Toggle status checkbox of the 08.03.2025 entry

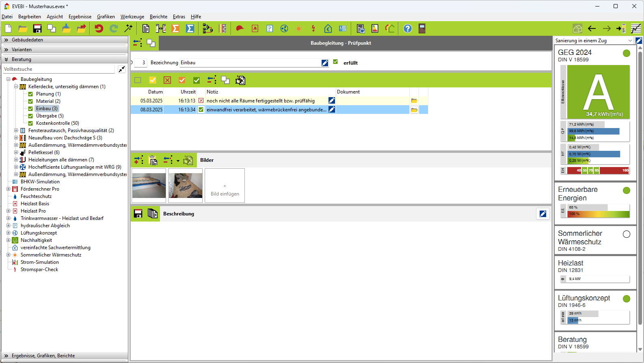coord(201,110)
